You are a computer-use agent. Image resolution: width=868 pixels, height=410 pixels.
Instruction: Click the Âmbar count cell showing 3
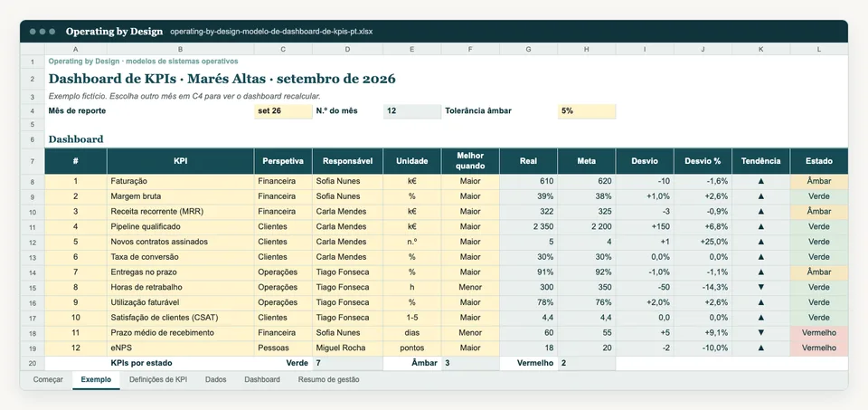click(470, 364)
